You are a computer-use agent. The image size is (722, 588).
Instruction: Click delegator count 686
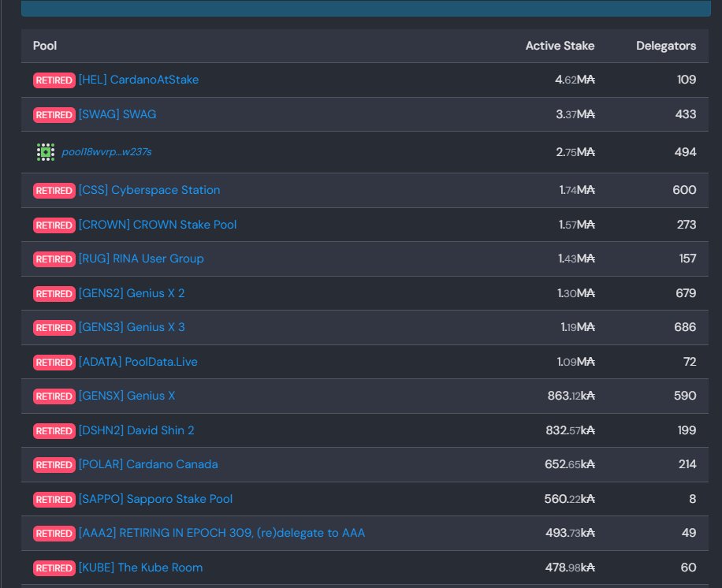685,327
